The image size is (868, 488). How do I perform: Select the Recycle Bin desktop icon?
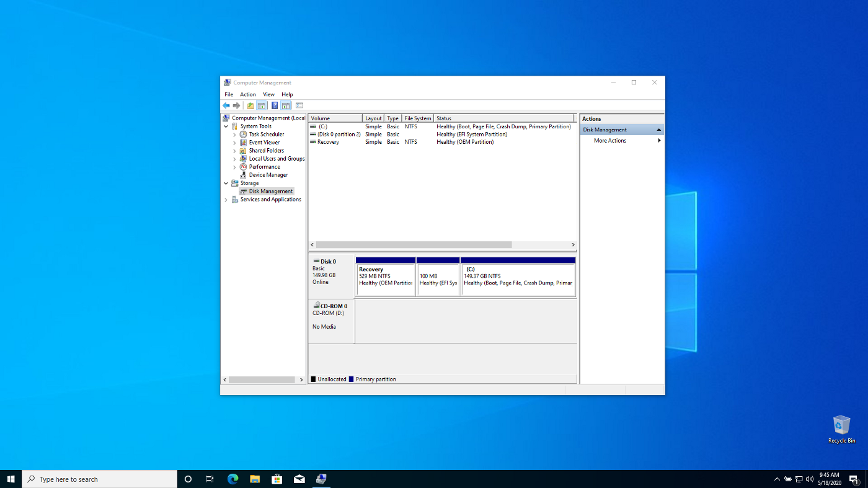tap(841, 429)
